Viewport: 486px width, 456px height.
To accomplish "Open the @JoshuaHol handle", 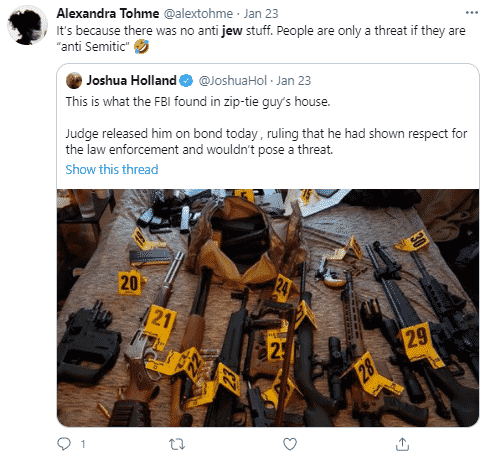I will [233, 81].
